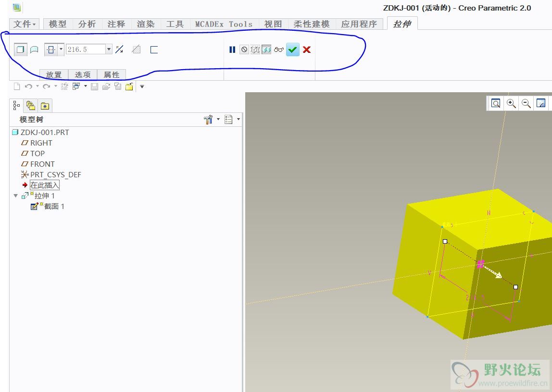The image size is (552, 392).
Task: Select the no preview mode icon
Action: pos(244,49)
